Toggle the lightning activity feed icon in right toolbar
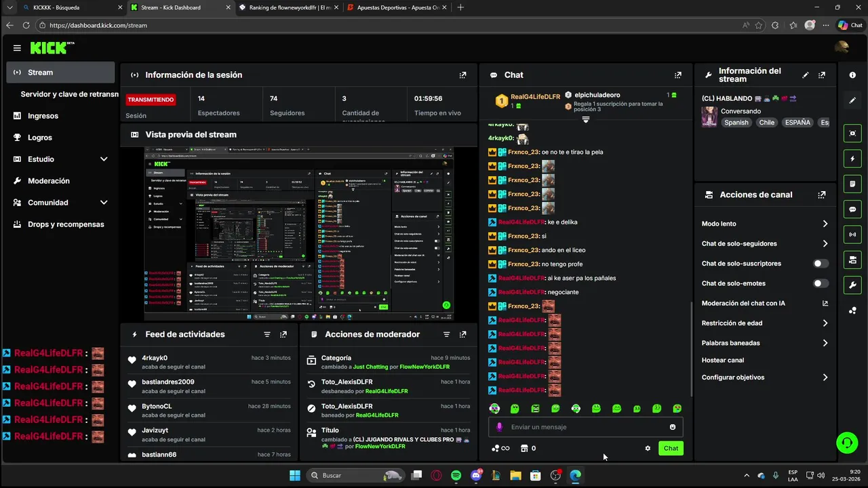Screen dimensions: 868x488 [852, 159]
